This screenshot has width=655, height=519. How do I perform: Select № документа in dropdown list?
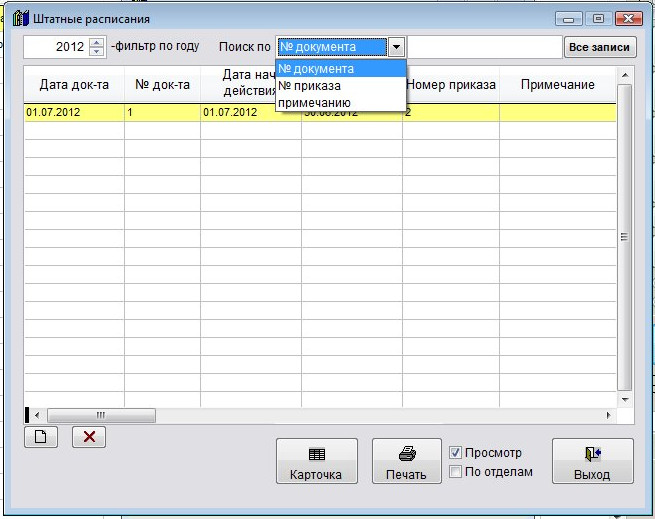pos(341,69)
